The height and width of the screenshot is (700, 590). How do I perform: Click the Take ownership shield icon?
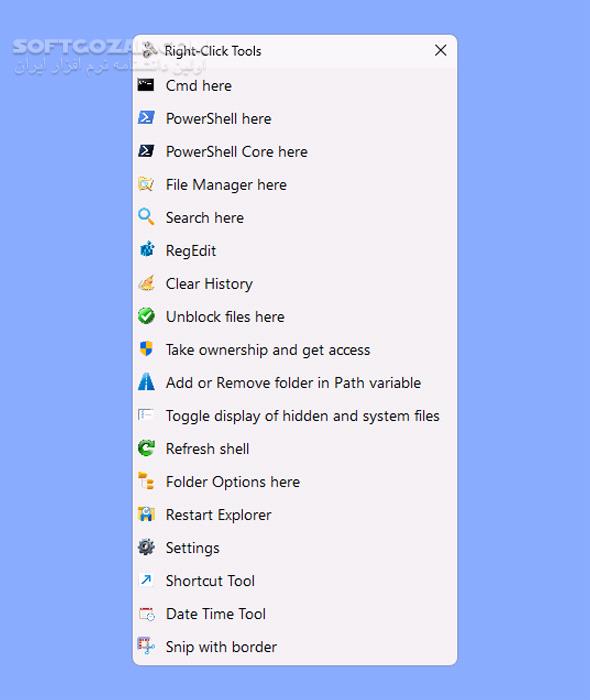click(146, 349)
